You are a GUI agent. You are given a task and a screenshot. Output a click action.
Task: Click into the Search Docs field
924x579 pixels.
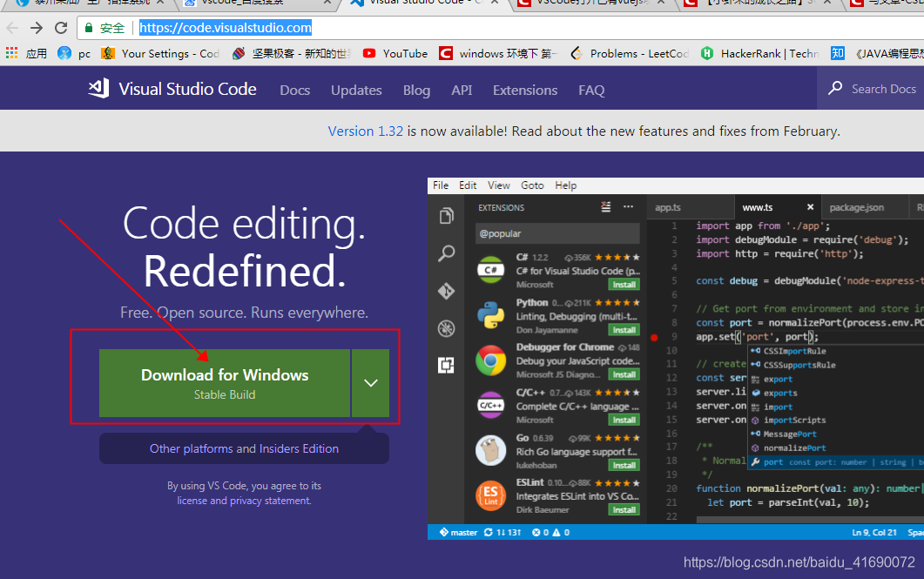click(883, 88)
